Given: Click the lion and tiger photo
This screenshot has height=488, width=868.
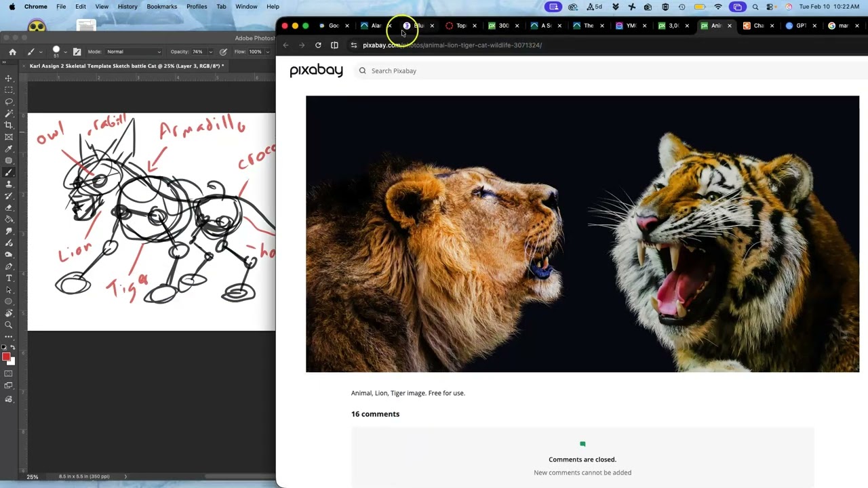Looking at the screenshot, I should [x=583, y=234].
